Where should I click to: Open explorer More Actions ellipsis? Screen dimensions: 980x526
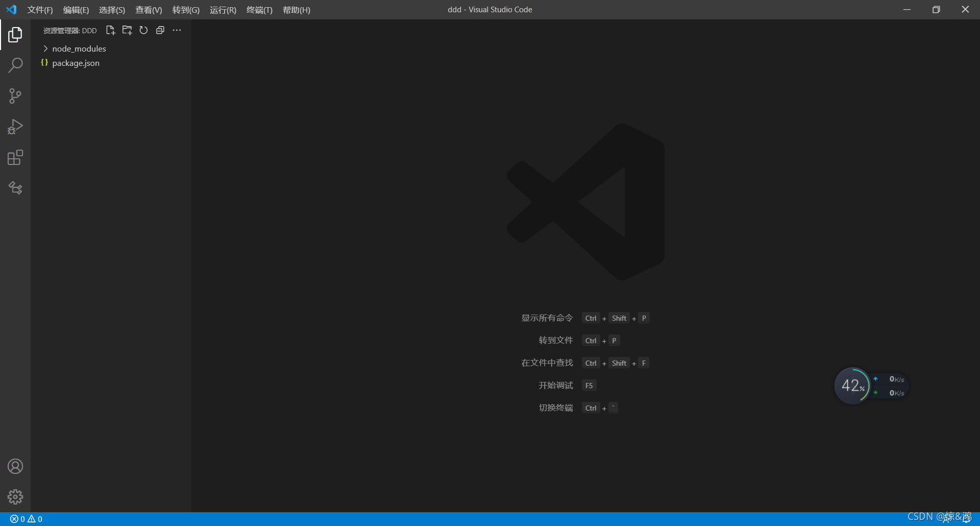tap(177, 30)
